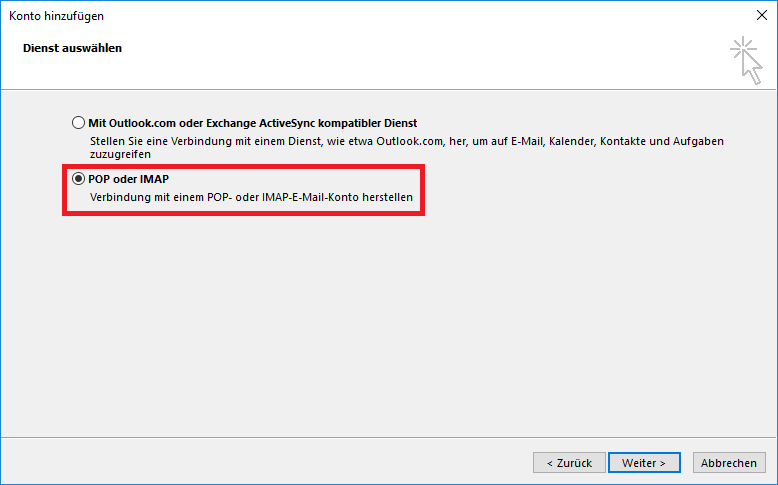Cancel setup via the Abbrechen button
The image size is (778, 485).
click(728, 463)
